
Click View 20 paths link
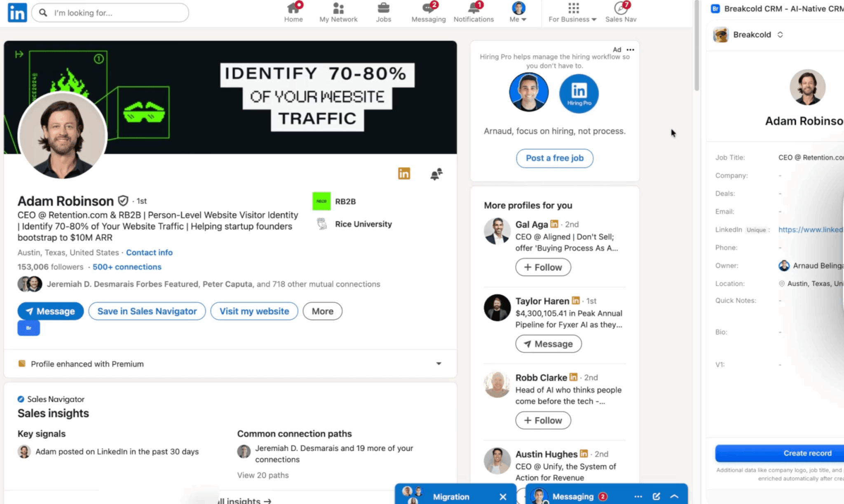coord(263,475)
